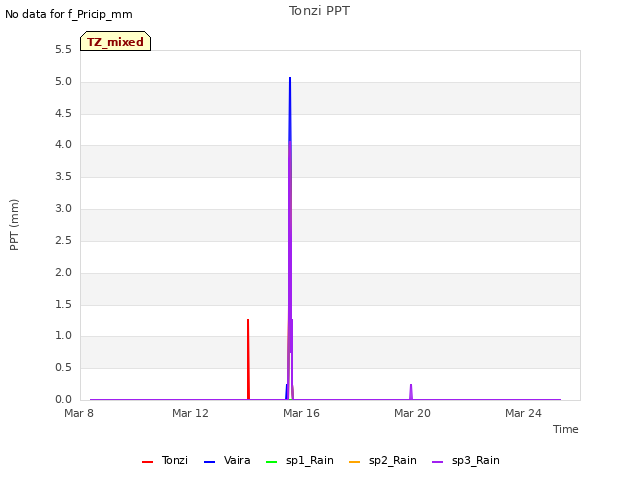This screenshot has width=640, height=480.
Task: Click the Tonzi PPT chart title
Action: pos(319,11)
